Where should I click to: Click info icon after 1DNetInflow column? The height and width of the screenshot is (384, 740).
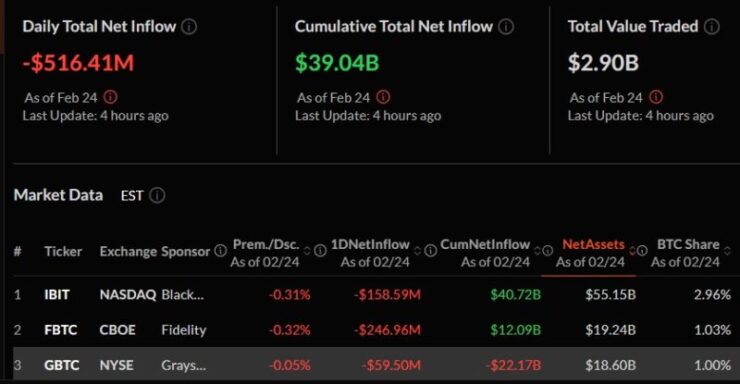(x=430, y=250)
